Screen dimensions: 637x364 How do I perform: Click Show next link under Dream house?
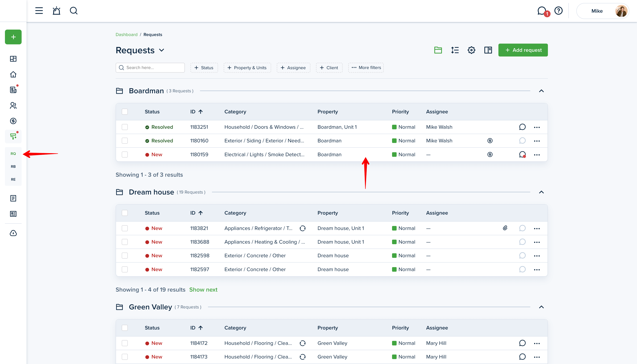point(203,289)
